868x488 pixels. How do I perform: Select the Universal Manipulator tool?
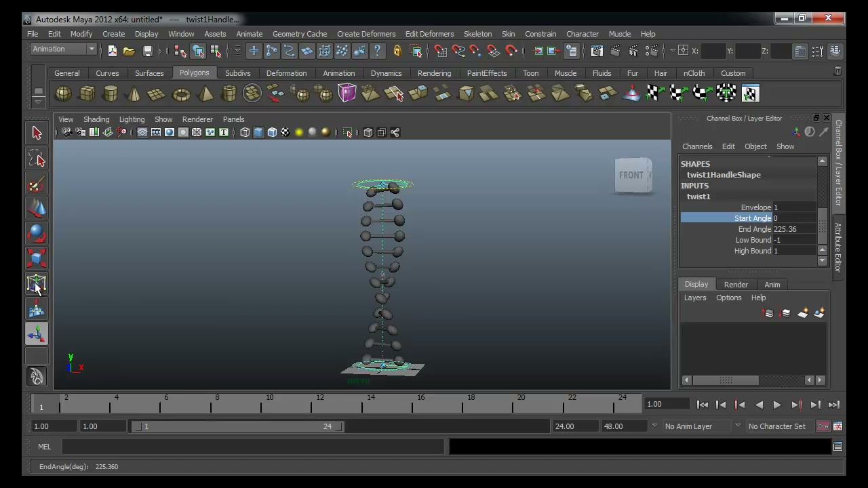pos(37,284)
